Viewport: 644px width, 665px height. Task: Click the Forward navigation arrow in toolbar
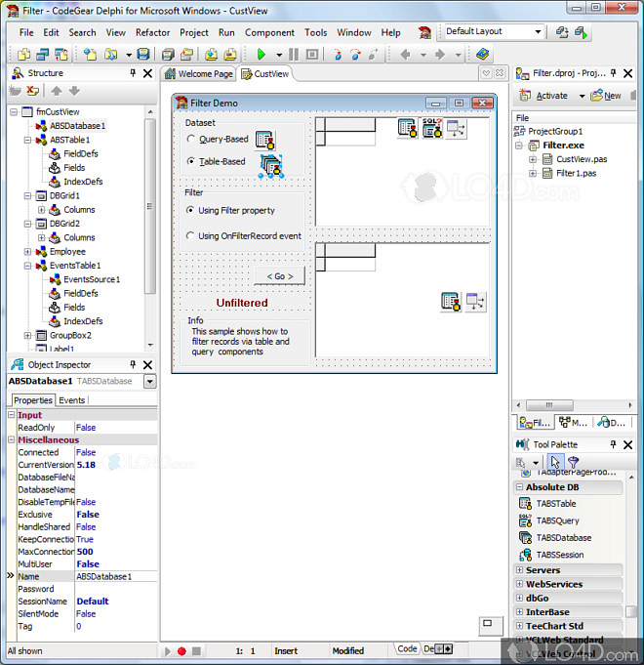[440, 55]
